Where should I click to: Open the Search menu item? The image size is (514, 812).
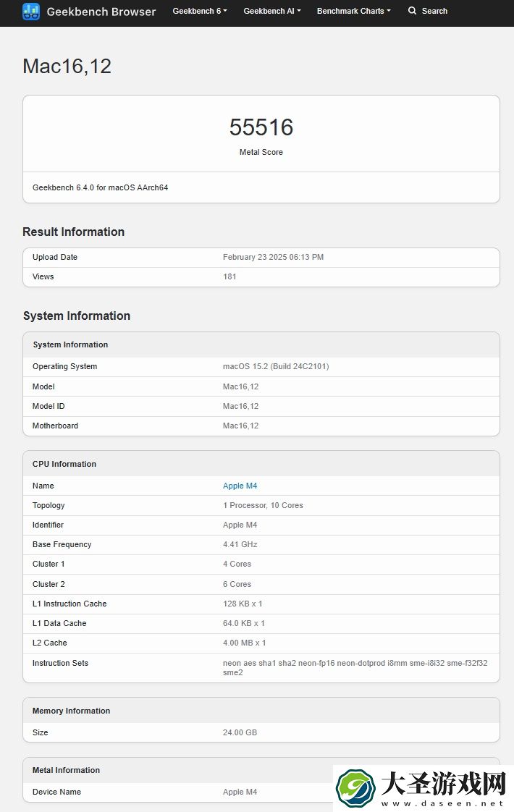[x=427, y=11]
